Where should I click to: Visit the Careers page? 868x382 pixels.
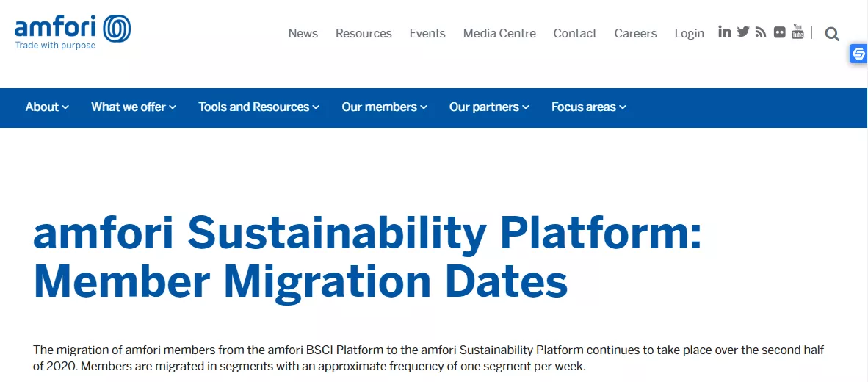635,33
